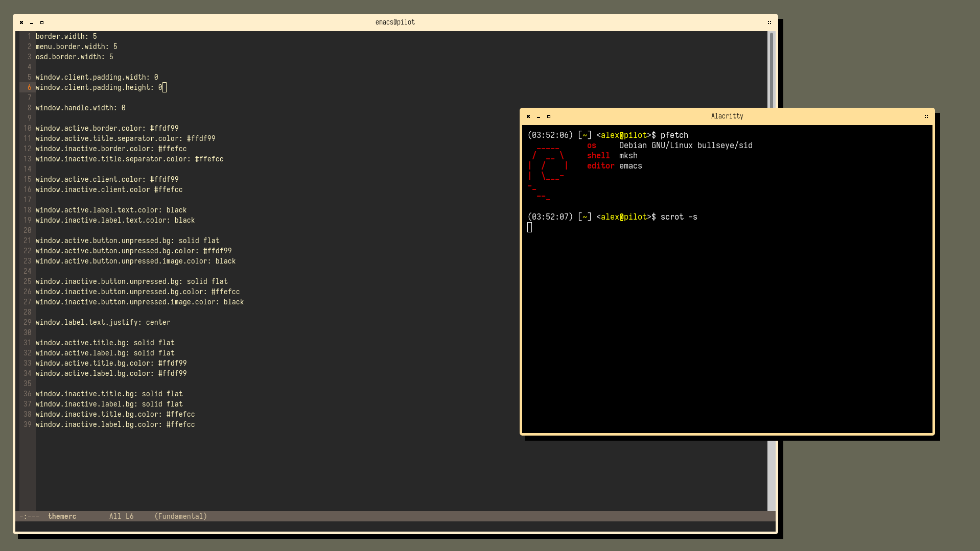Click 'window.inactive.title.bg: solid flat' line
The width and height of the screenshot is (980, 551).
pos(109,394)
